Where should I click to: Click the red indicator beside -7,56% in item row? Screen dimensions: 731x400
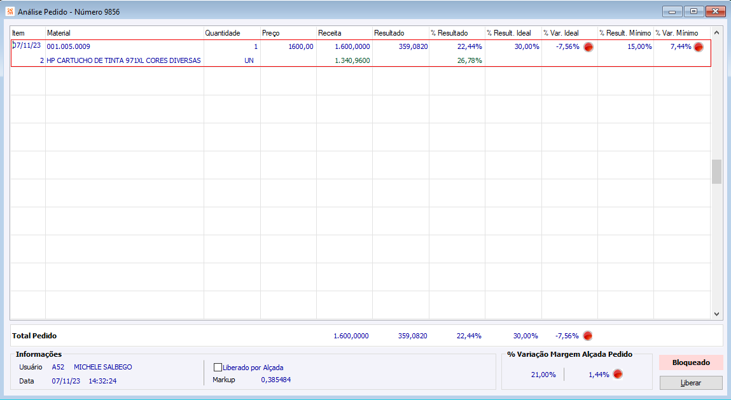click(x=589, y=47)
